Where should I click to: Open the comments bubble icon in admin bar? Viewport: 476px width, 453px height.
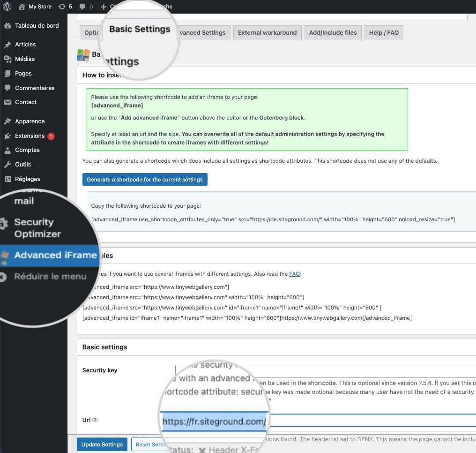click(x=82, y=7)
